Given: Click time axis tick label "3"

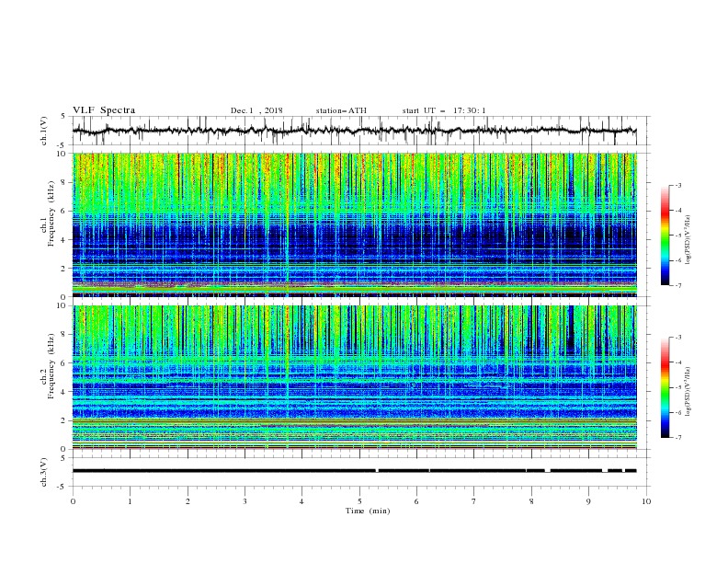Looking at the screenshot, I should coord(245,501).
